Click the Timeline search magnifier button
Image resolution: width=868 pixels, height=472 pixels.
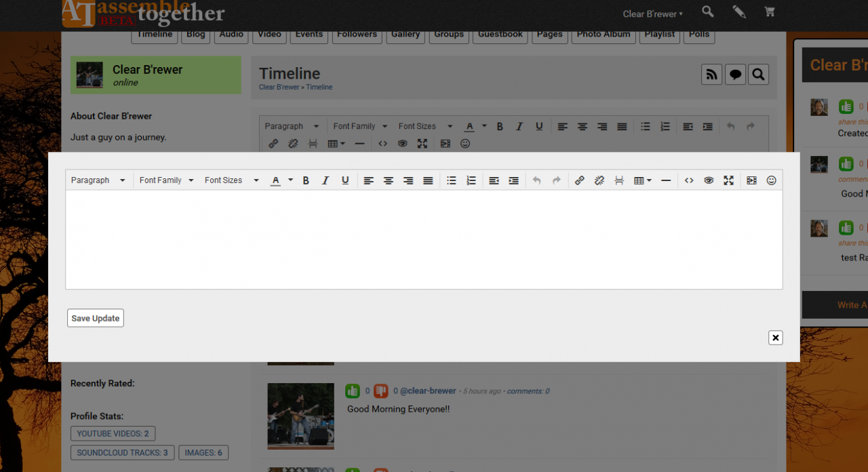(x=758, y=75)
